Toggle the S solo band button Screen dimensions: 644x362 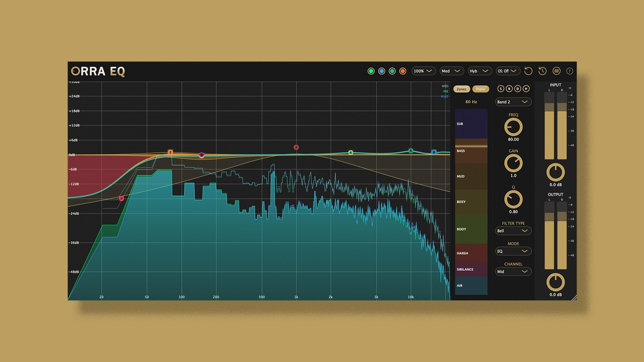click(x=501, y=88)
